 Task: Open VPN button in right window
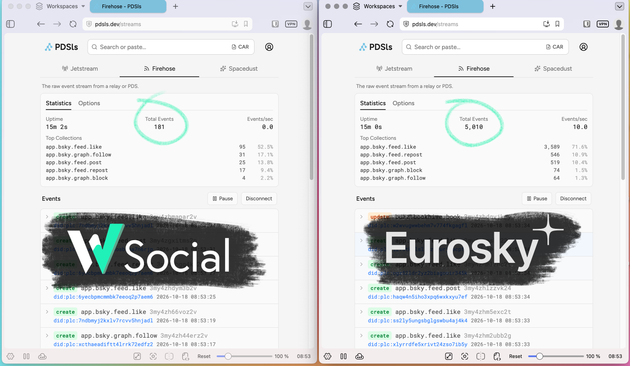point(603,24)
